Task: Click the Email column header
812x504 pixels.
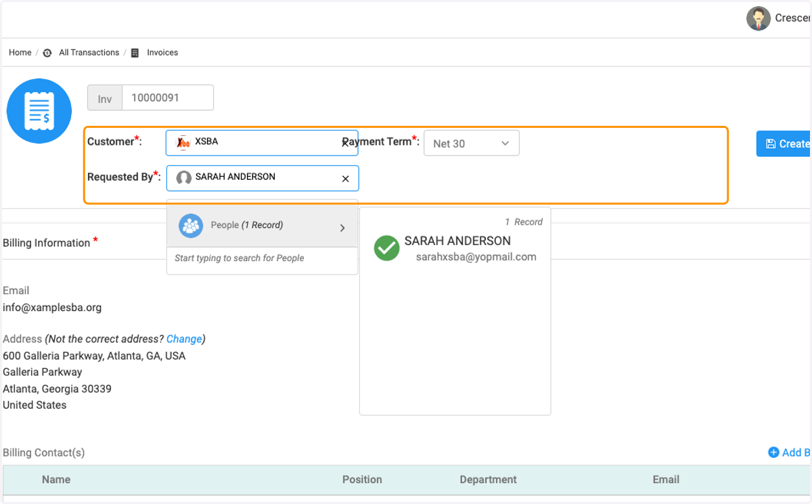Action: pyautogui.click(x=666, y=480)
